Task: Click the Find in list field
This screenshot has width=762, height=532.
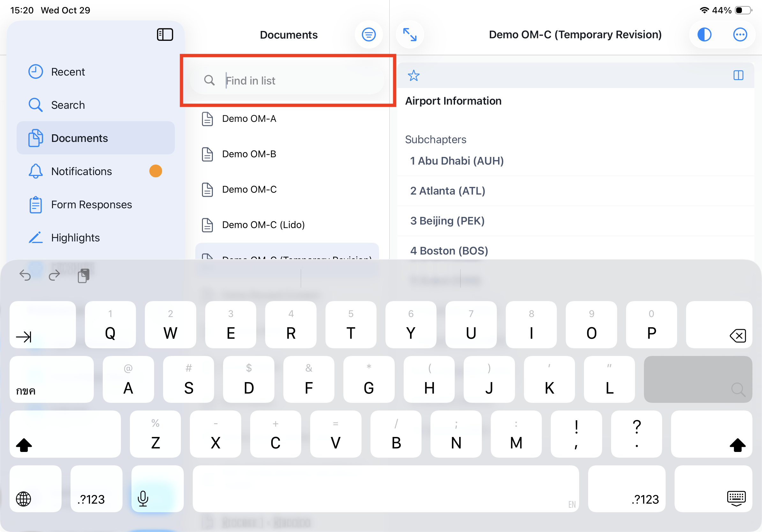Action: pyautogui.click(x=299, y=81)
